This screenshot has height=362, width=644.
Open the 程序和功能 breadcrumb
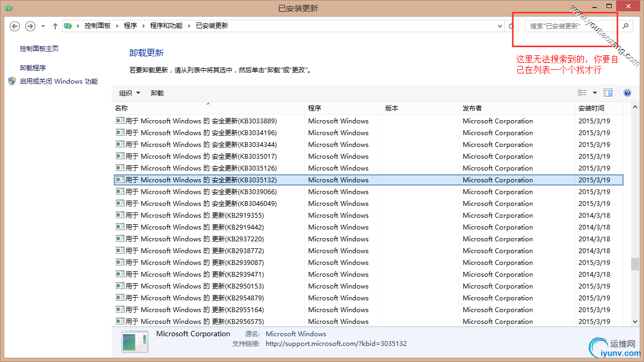(x=166, y=26)
